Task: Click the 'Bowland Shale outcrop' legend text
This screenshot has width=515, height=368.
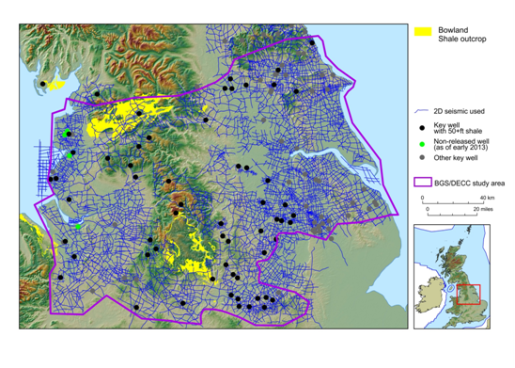Action: click(x=462, y=34)
